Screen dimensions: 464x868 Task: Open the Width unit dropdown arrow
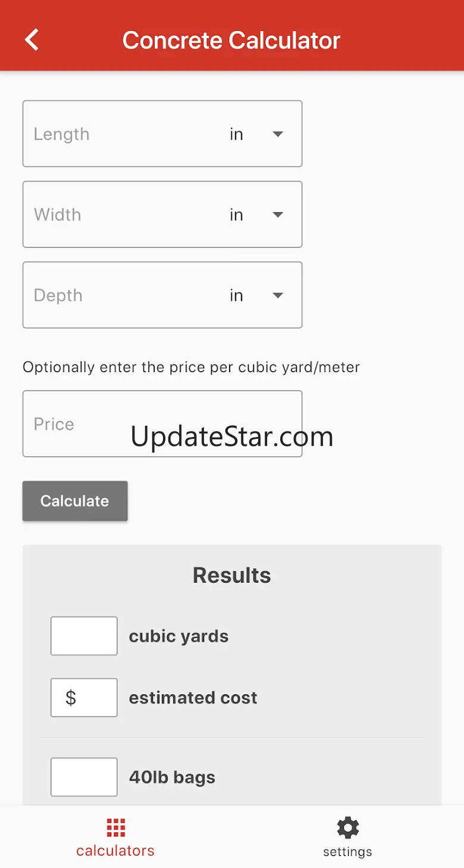pos(277,215)
